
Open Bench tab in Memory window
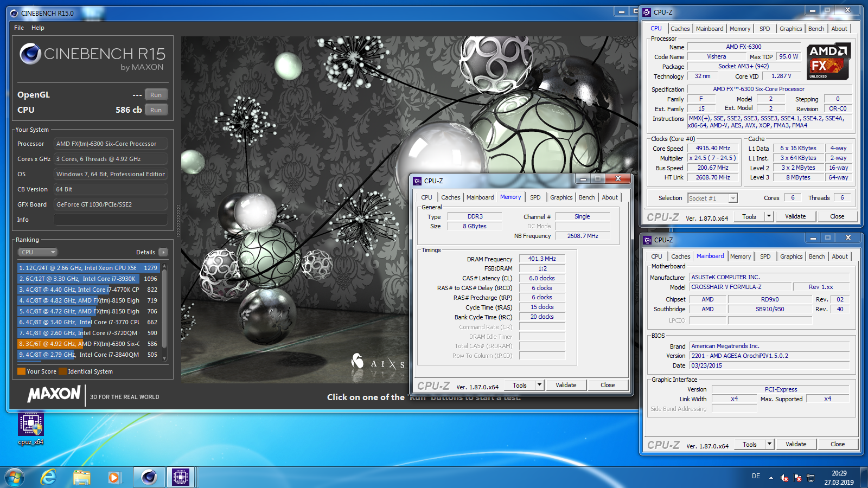pos(586,197)
